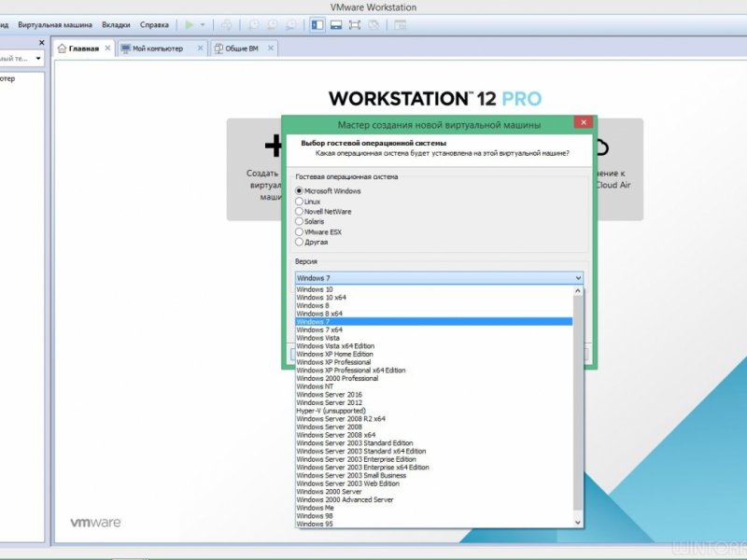
Task: Pick Windows 10 x64 from the version list
Action: 434,298
